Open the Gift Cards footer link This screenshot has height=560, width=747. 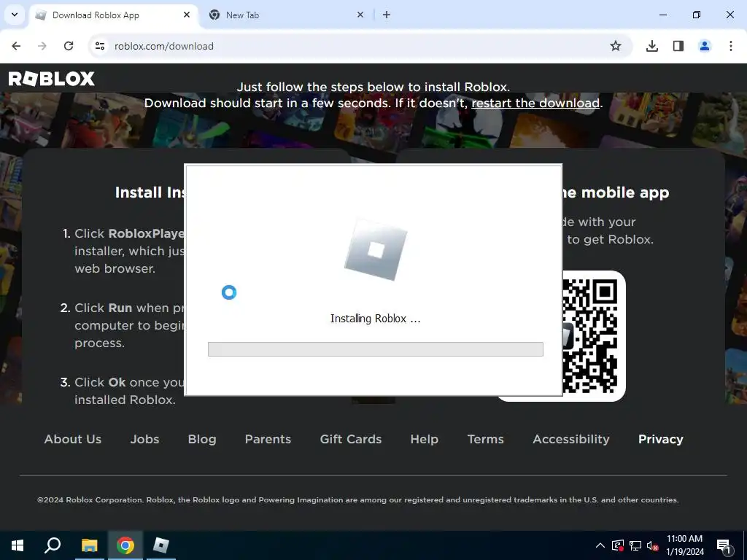[351, 439]
